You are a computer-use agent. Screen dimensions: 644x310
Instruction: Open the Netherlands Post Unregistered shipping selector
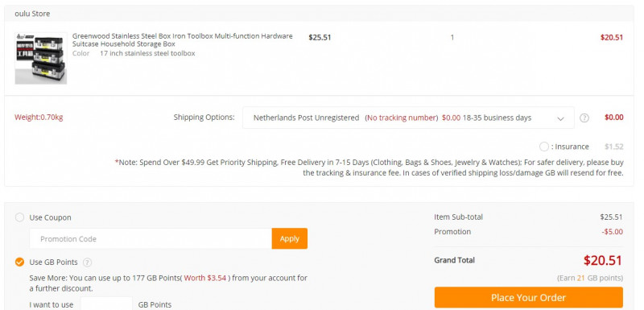[408, 118]
